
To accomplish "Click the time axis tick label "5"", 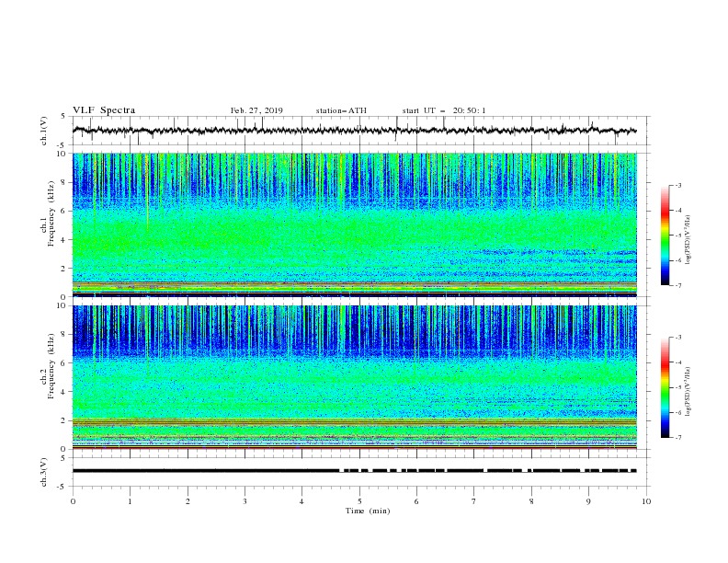I will [359, 501].
